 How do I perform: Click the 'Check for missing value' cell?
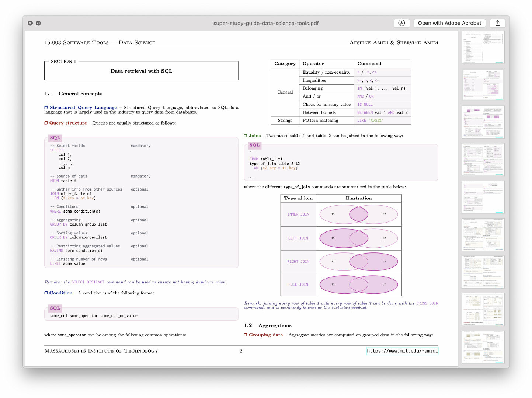click(327, 105)
